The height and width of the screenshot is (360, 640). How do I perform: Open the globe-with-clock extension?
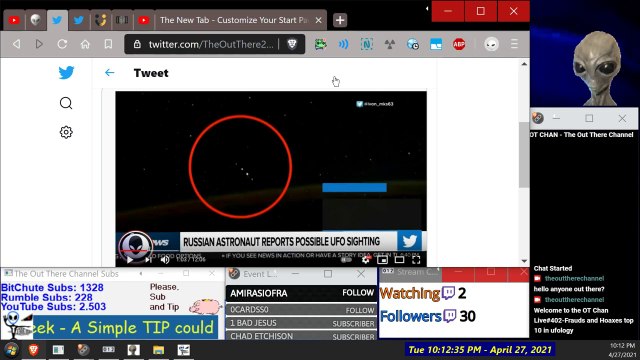[413, 44]
